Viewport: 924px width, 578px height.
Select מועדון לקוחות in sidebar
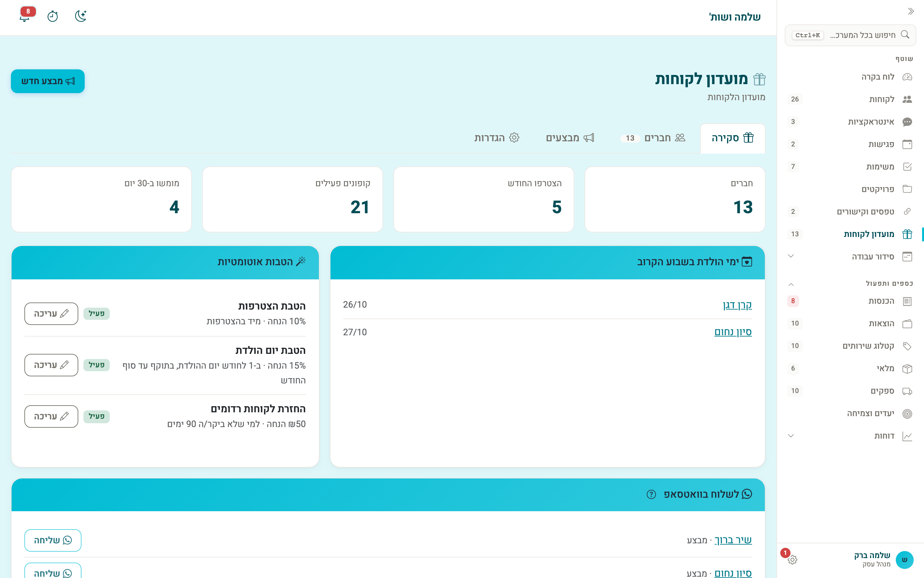[x=850, y=234]
